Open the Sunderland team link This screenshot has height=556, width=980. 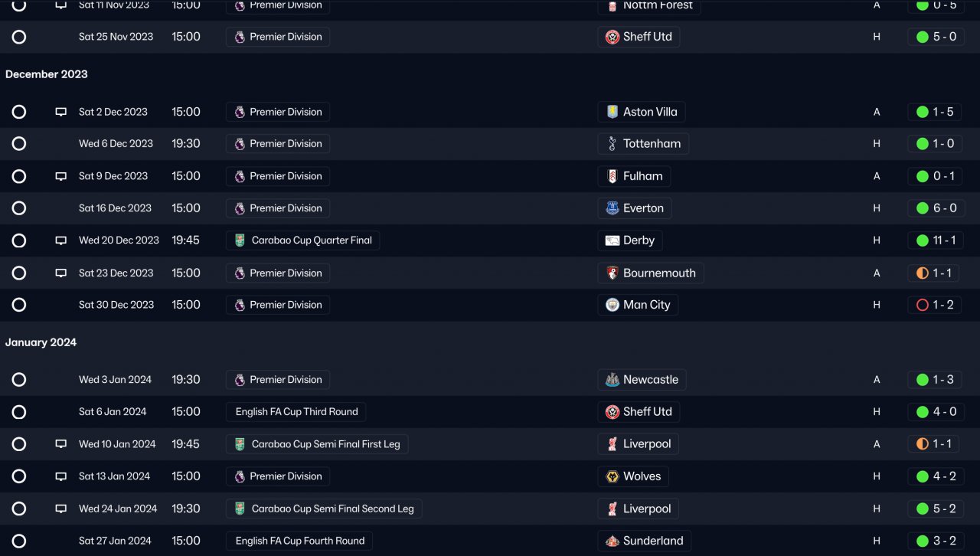click(x=652, y=541)
